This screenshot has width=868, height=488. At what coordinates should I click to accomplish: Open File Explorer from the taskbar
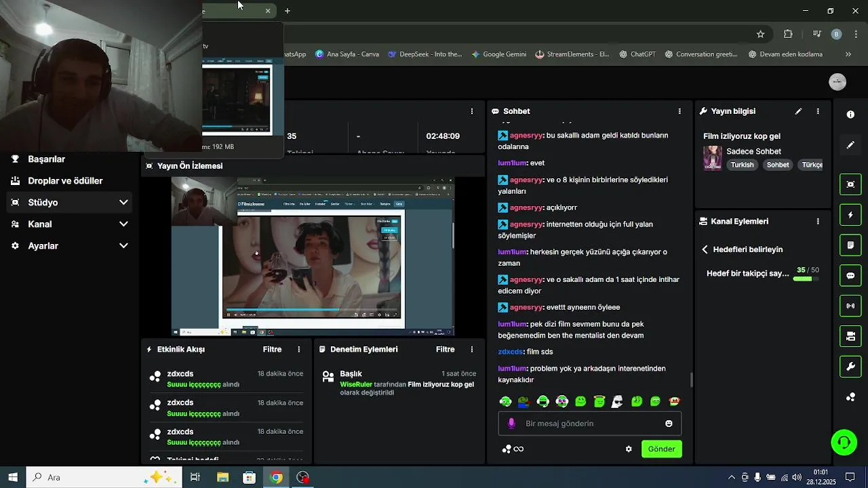pyautogui.click(x=222, y=477)
